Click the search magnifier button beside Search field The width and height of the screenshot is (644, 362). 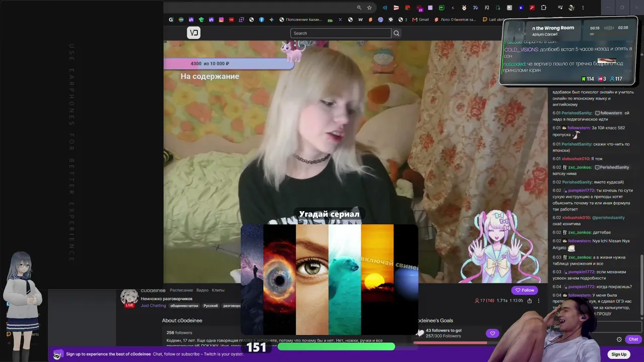click(x=396, y=33)
